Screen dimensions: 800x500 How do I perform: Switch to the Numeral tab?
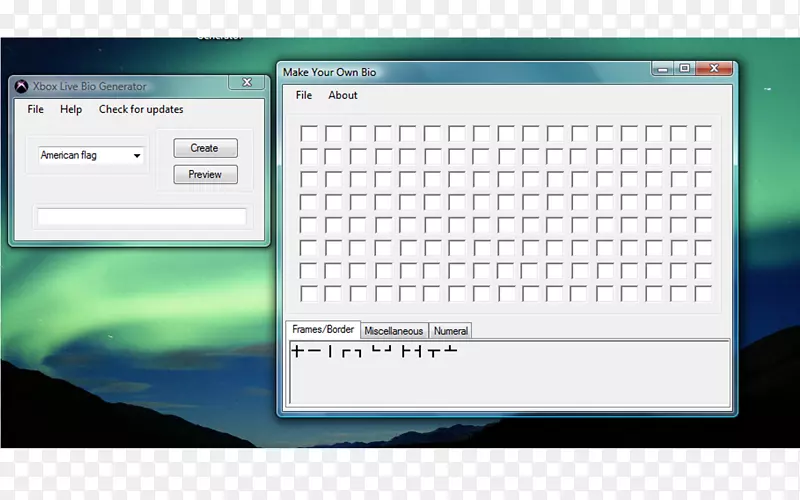(451, 331)
